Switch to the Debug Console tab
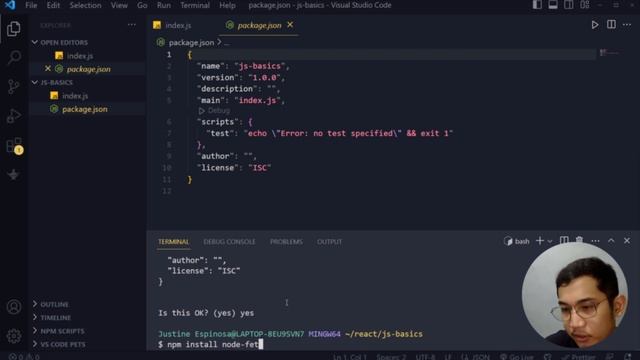The width and height of the screenshot is (640, 360). coord(229,242)
